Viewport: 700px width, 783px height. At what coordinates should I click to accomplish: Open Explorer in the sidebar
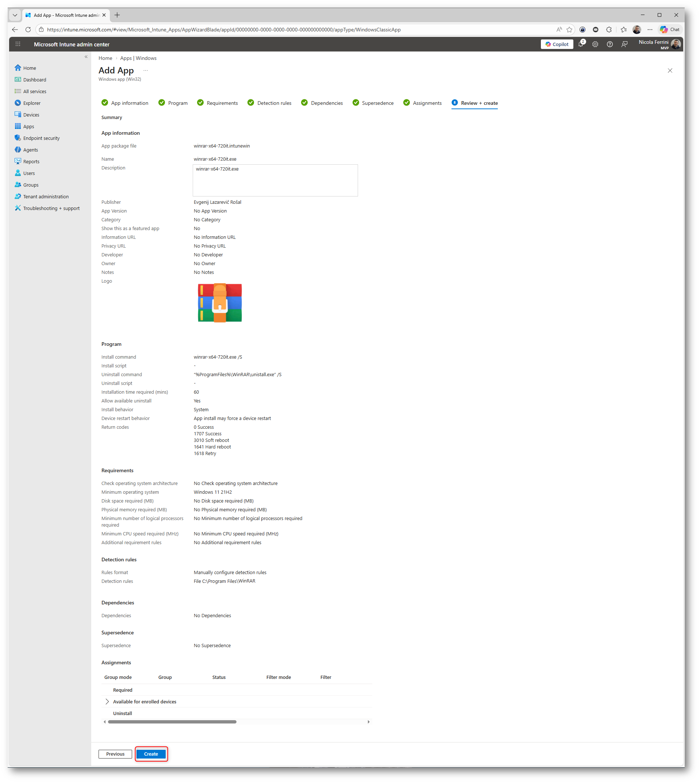(x=27, y=103)
